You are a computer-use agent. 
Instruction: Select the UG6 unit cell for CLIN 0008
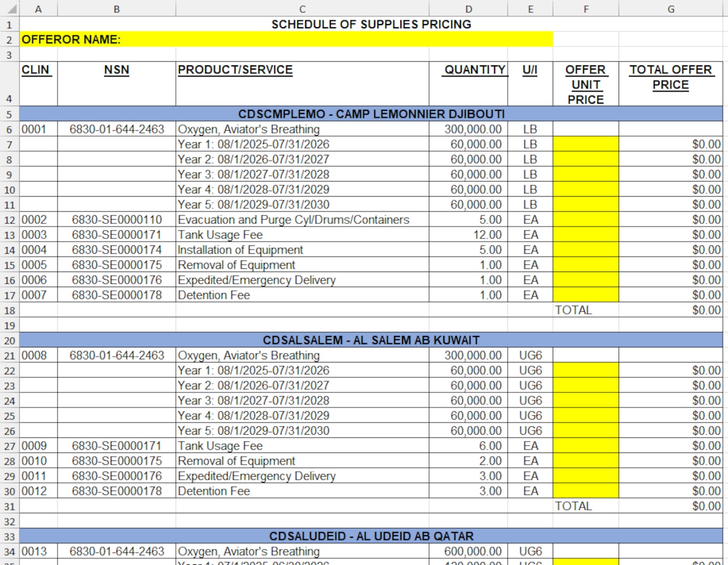click(530, 355)
